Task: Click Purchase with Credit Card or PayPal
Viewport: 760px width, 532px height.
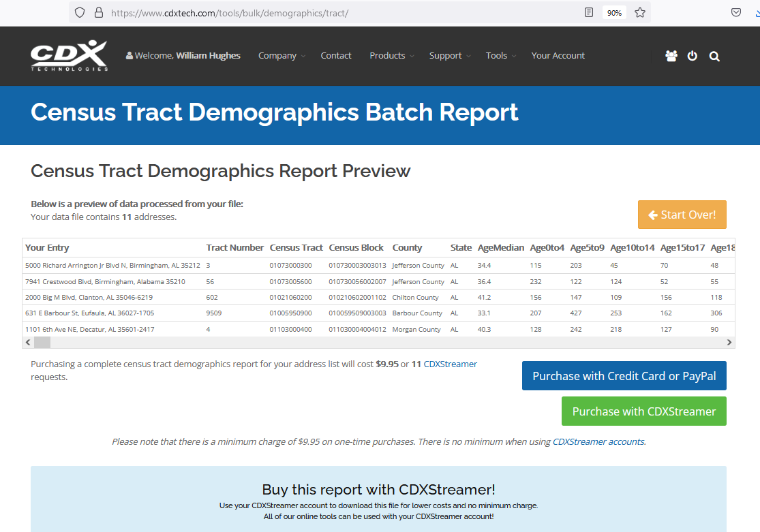Action: 624,375
